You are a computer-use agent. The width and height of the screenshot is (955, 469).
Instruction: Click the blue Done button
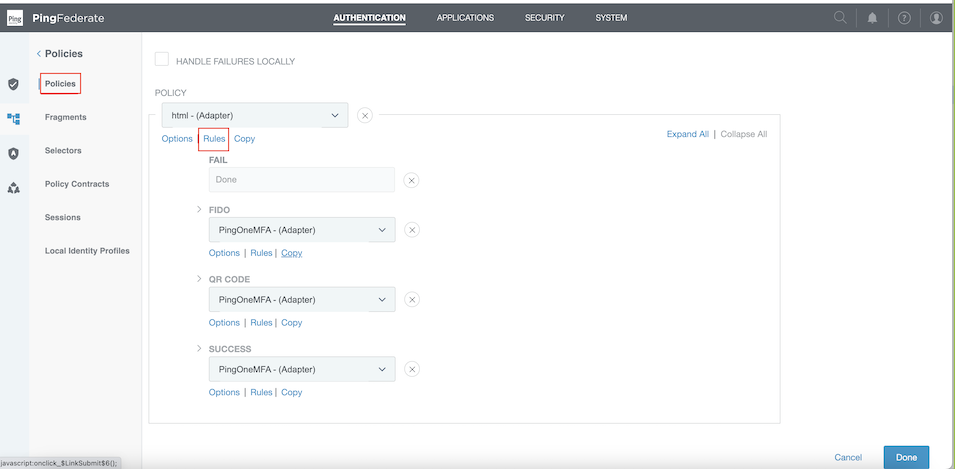(906, 457)
